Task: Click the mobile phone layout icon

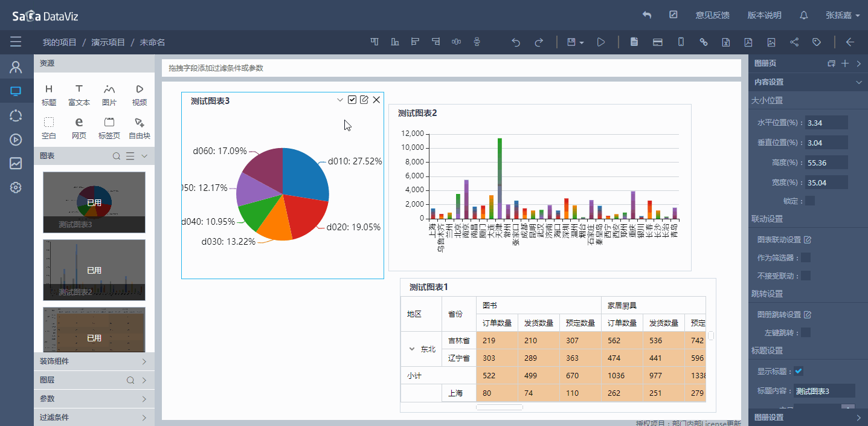Action: 681,42
